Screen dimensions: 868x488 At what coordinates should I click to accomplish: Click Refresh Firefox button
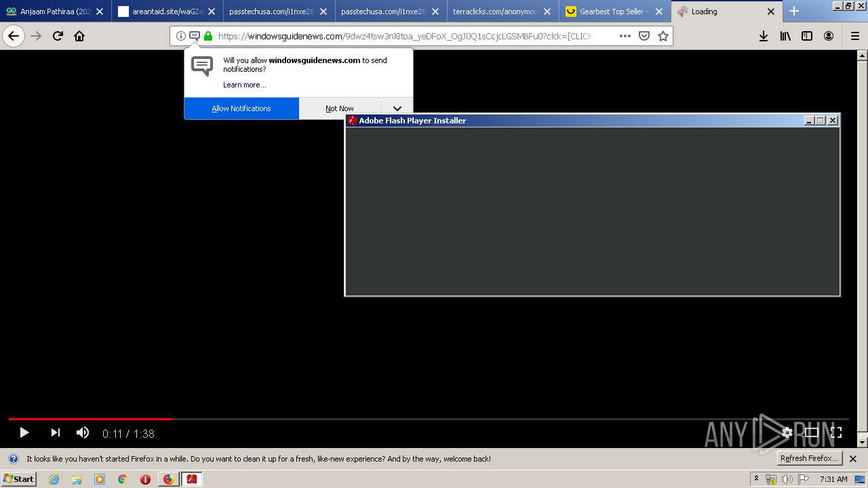(x=809, y=459)
